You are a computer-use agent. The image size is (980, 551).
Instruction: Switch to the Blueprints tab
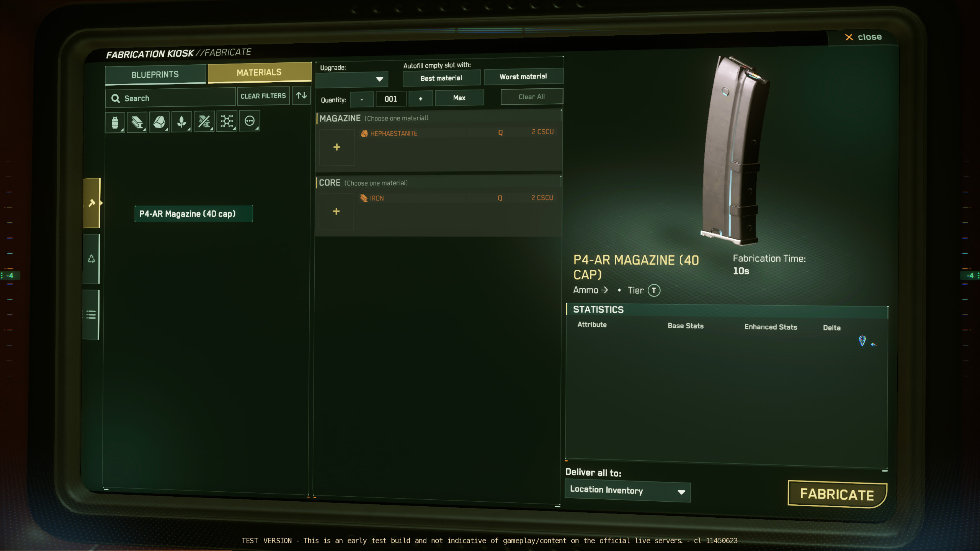tap(155, 75)
